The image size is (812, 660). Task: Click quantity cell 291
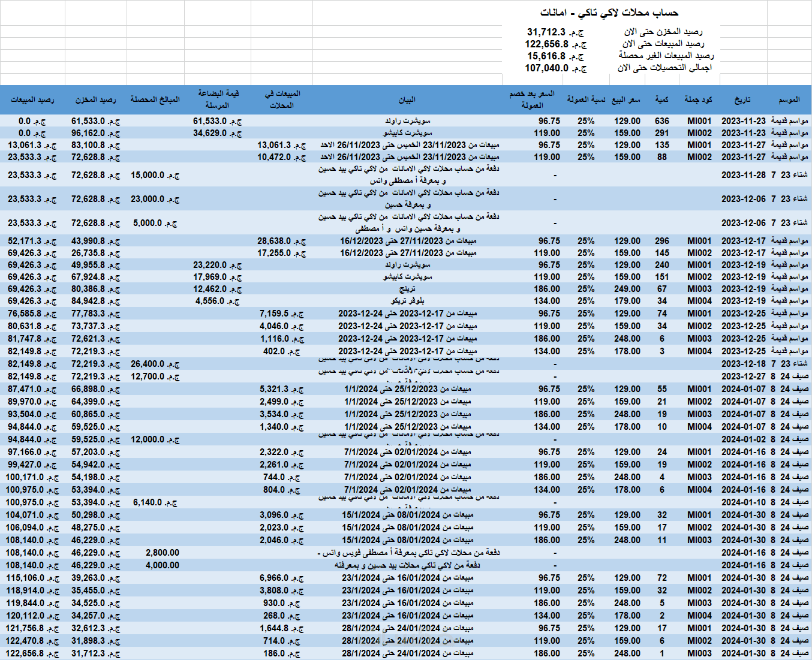click(662, 132)
